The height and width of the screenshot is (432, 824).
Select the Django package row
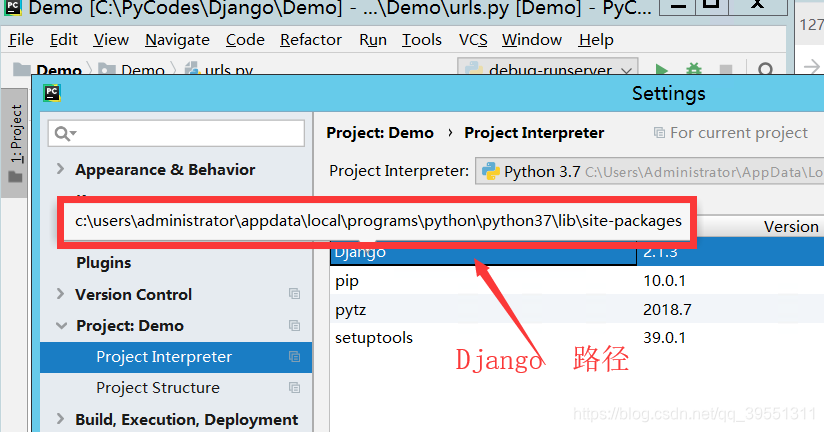click(x=576, y=252)
